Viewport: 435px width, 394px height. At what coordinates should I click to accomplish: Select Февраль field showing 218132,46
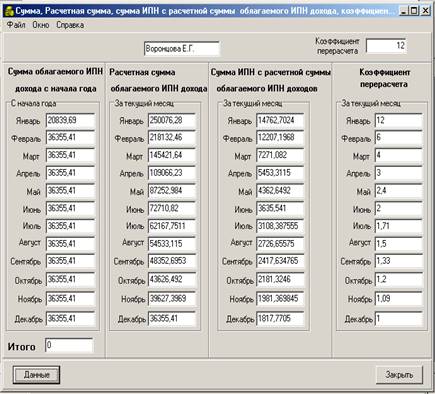click(172, 138)
